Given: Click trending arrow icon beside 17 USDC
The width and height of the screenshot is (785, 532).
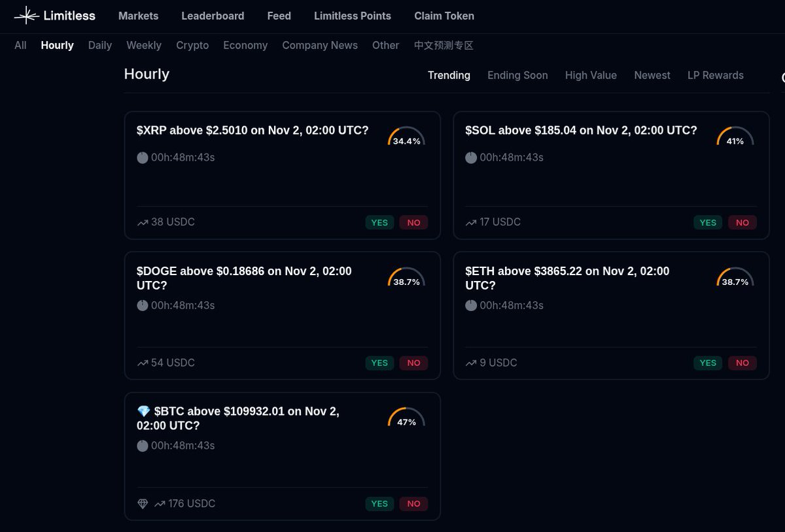Looking at the screenshot, I should click(x=471, y=222).
